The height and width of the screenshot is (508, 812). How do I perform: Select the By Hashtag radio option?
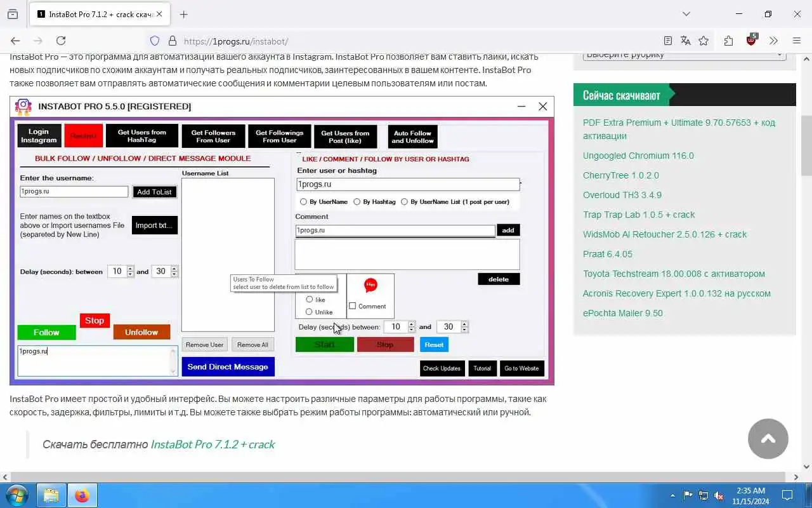tap(357, 202)
